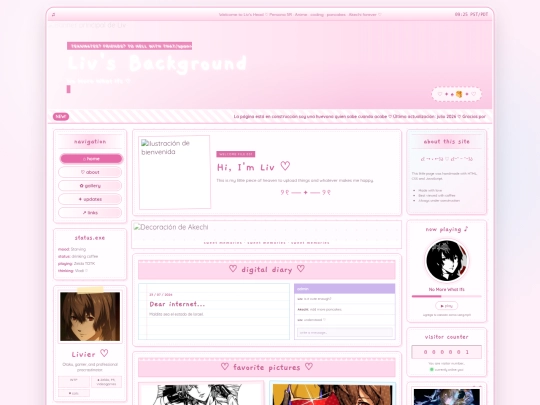Click the heart next to 'Hi, I'm Liv'
Screen dimensions: 540x405
pyautogui.click(x=285, y=166)
